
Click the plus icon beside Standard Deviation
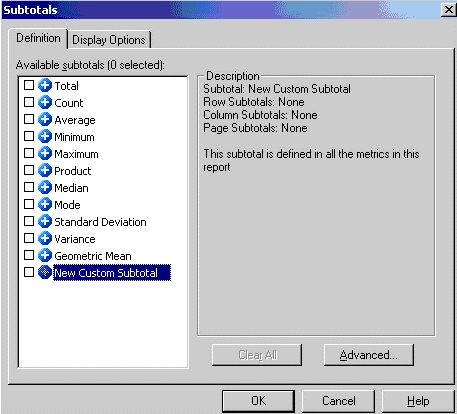click(45, 221)
